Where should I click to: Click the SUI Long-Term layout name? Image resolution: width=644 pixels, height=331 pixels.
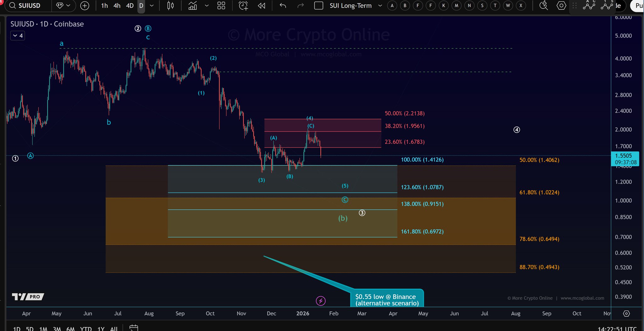(x=351, y=6)
